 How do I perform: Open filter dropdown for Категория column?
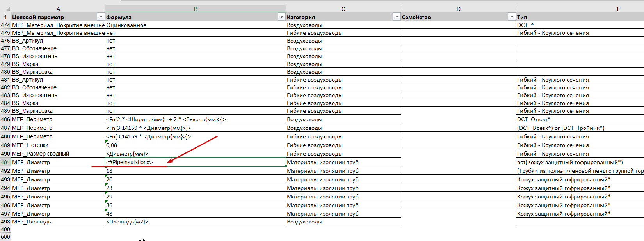(x=397, y=17)
